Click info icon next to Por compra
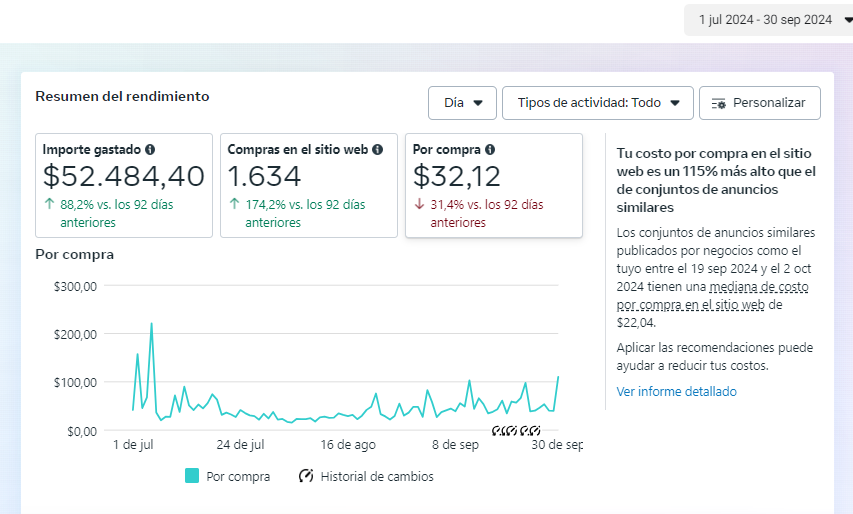Screen dimensions: 853x514 point(490,150)
